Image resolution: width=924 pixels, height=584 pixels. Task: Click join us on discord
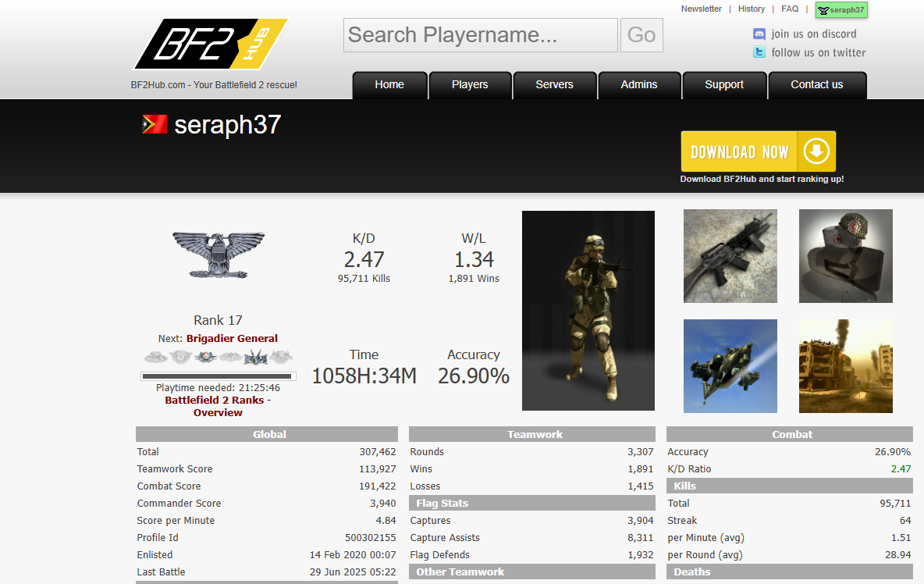[814, 34]
